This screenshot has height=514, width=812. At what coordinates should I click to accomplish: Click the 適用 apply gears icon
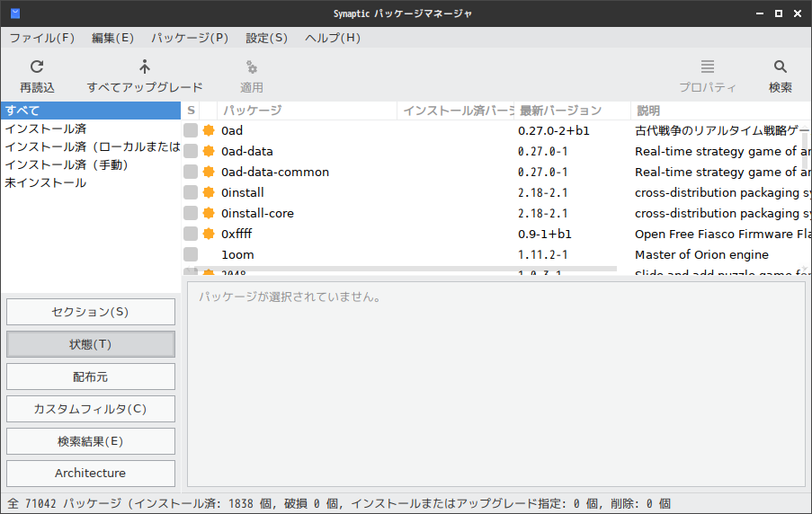(252, 67)
